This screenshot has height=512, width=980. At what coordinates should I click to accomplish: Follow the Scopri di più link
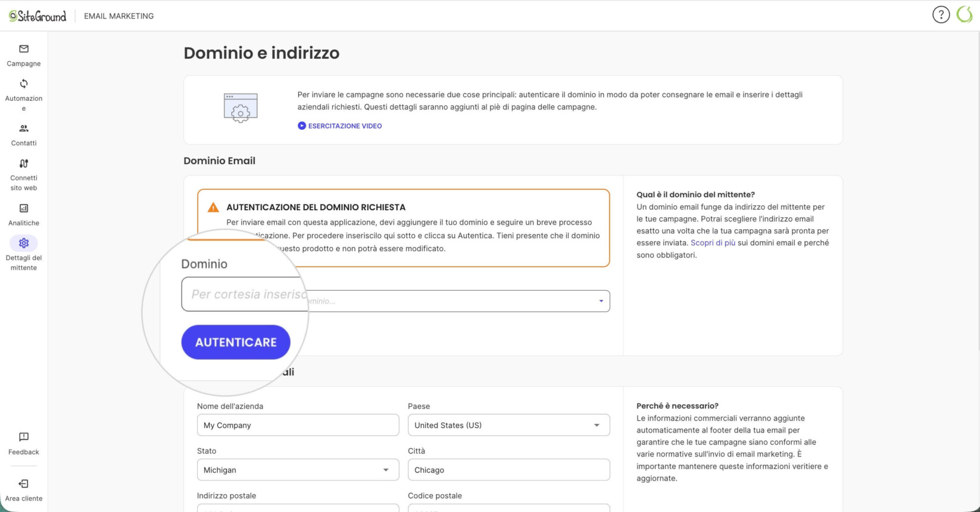(x=713, y=243)
